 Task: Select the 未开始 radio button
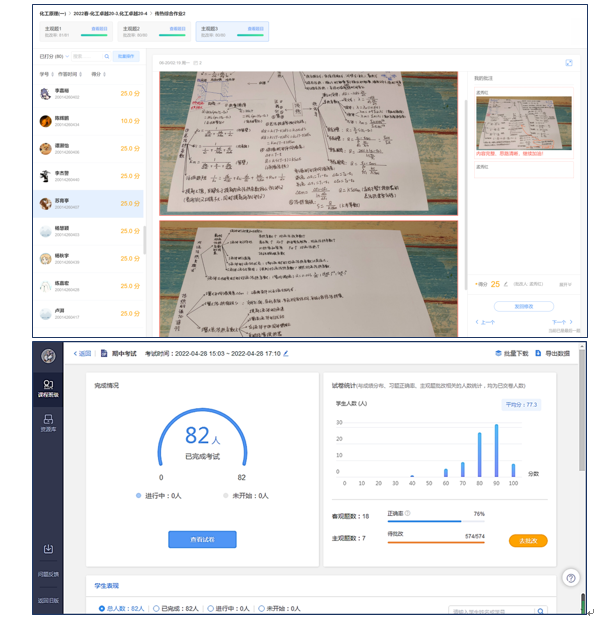click(261, 608)
